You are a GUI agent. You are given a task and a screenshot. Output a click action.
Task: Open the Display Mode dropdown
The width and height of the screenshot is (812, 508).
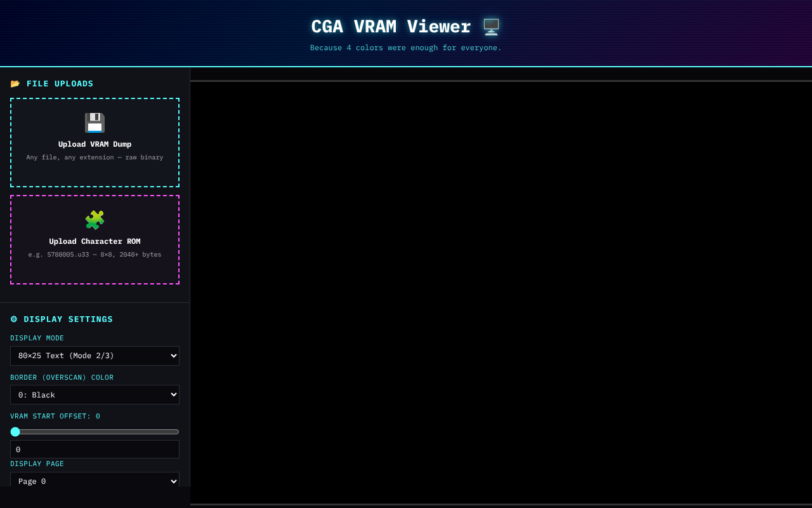pos(95,356)
